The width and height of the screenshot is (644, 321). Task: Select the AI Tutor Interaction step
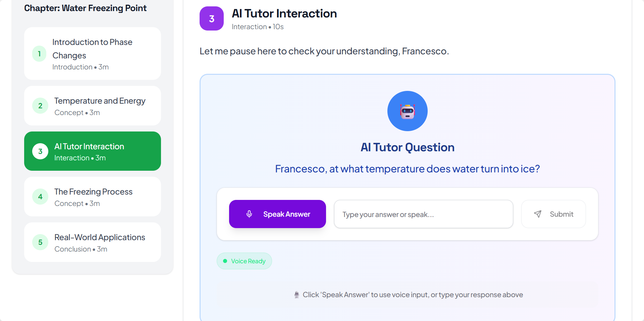click(93, 151)
